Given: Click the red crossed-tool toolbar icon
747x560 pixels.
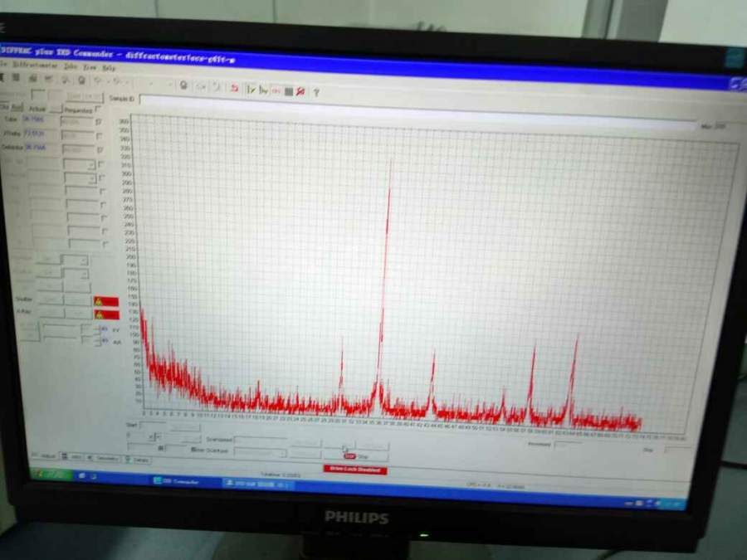Looking at the screenshot, I should pos(300,91).
